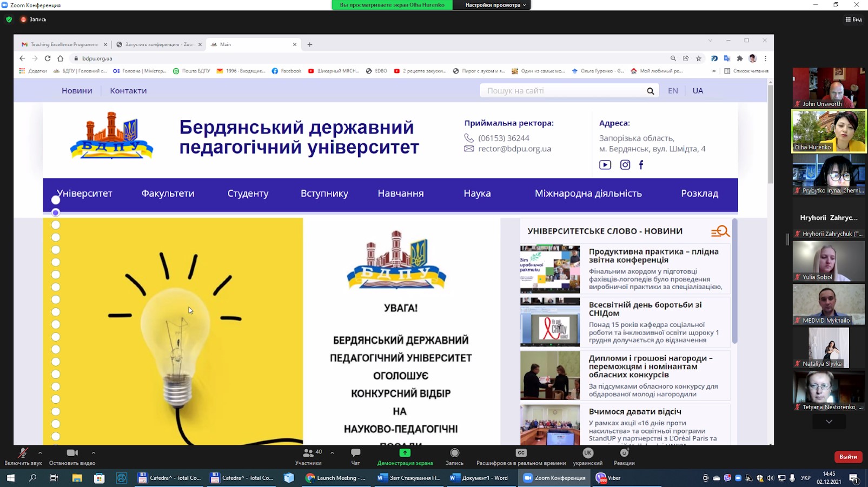The image size is (868, 487).
Task: Open the Факультети menu item
Action: [x=168, y=194]
